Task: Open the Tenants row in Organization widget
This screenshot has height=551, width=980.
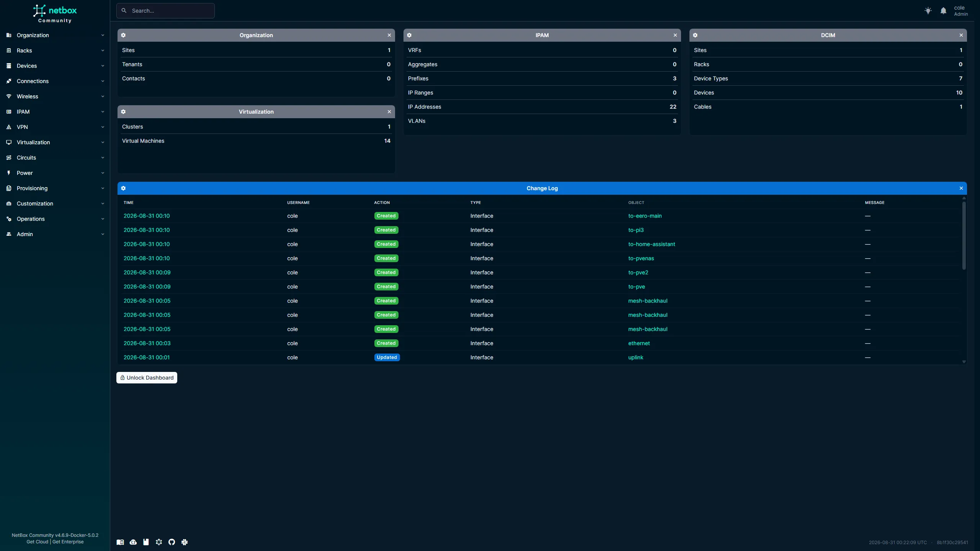Action: pos(256,64)
